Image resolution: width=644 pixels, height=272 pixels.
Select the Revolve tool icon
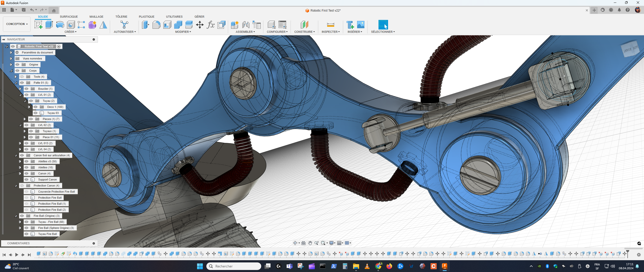click(60, 25)
